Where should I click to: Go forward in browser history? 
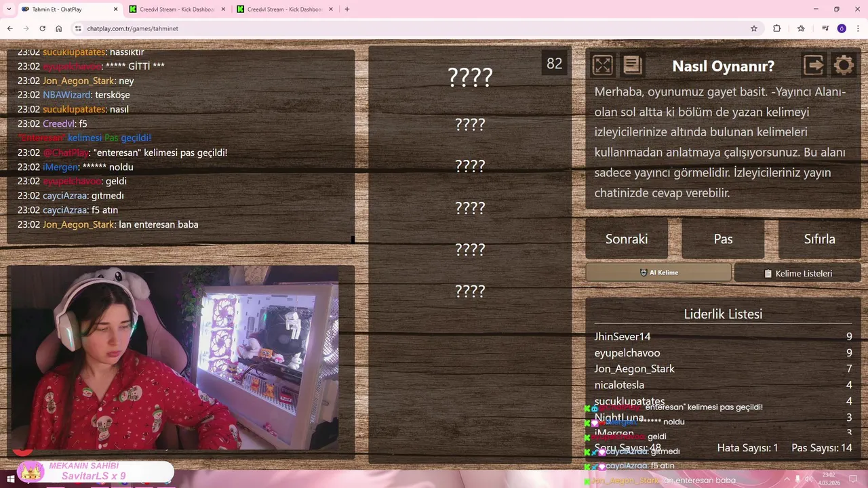click(26, 28)
